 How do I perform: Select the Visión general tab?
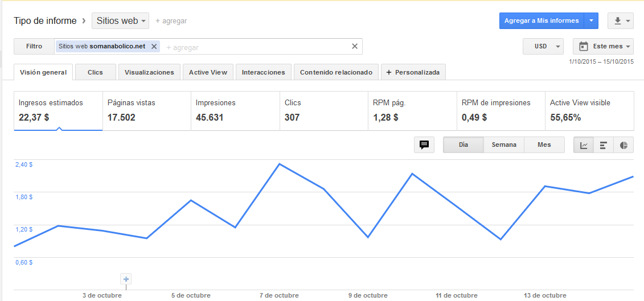pos(43,72)
